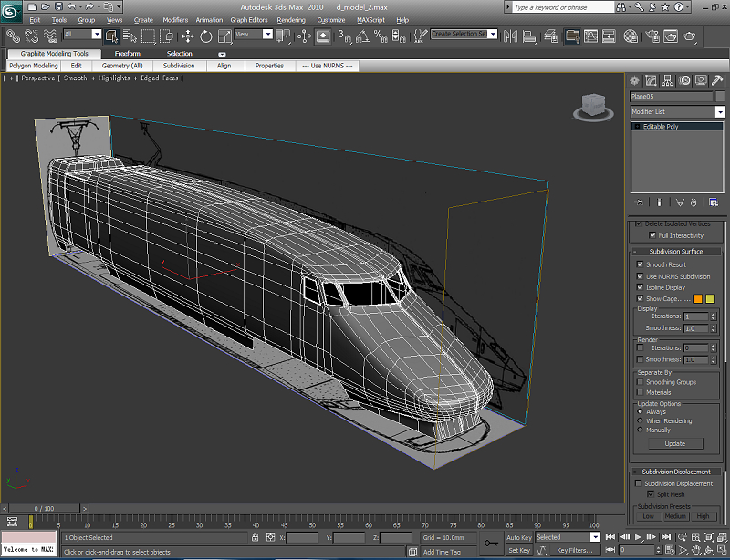Screen dimensions: 730x560
Task: Click the Update button
Action: coord(675,443)
